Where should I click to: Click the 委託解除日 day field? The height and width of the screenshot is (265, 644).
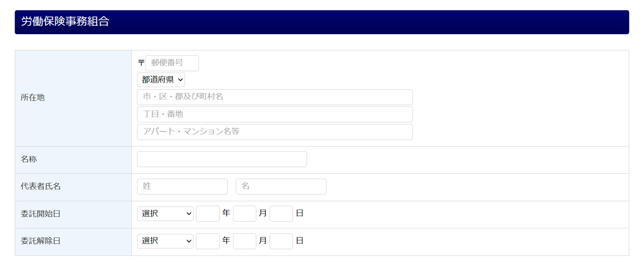(281, 241)
